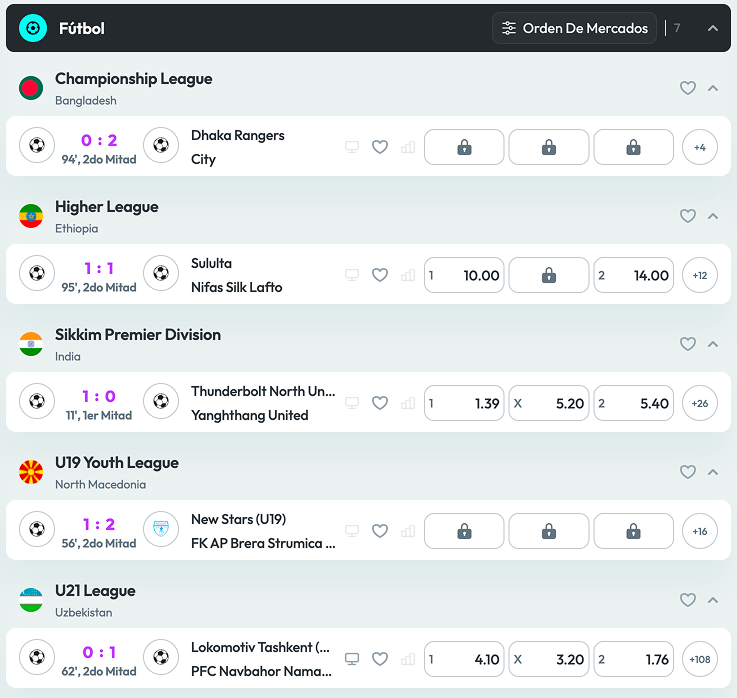The height and width of the screenshot is (698, 737).
Task: Click live stream monitor icon for Lokomotiv Tashkent
Action: coord(351,659)
